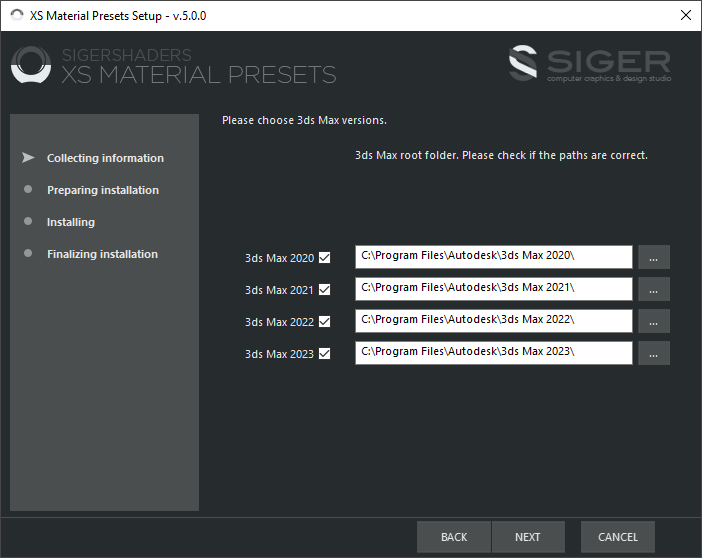Browse for the 3ds Max 2023 folder
The height and width of the screenshot is (558, 702).
[x=654, y=353]
